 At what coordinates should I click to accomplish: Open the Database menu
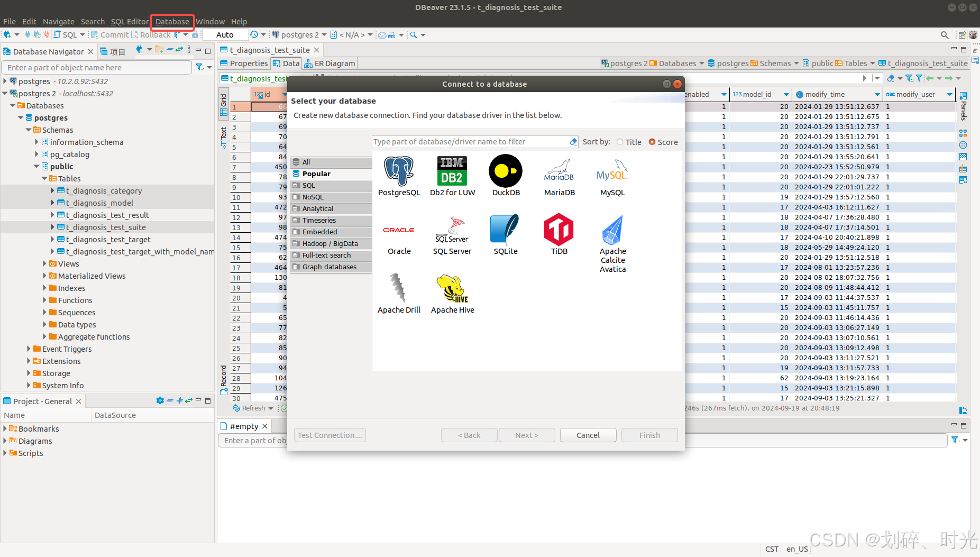(172, 21)
